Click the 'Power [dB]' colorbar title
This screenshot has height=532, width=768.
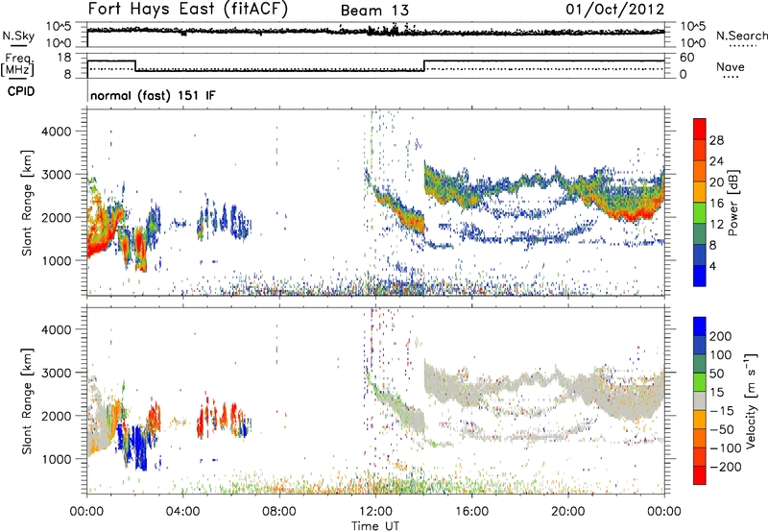coord(732,203)
